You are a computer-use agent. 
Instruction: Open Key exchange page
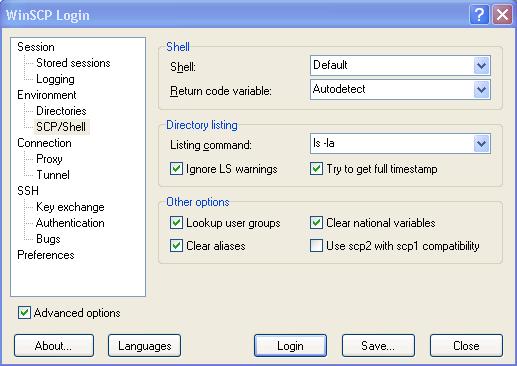click(70, 207)
